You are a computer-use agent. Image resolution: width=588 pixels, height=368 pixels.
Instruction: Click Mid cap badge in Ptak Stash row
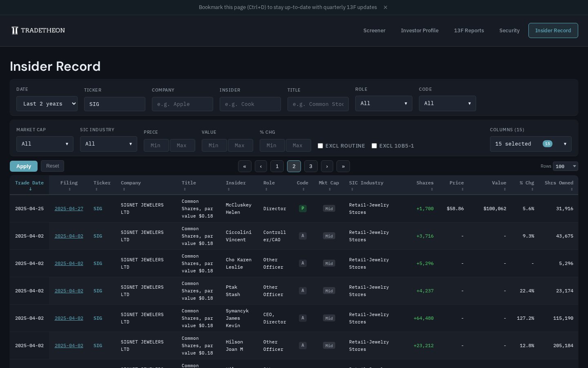329,291
